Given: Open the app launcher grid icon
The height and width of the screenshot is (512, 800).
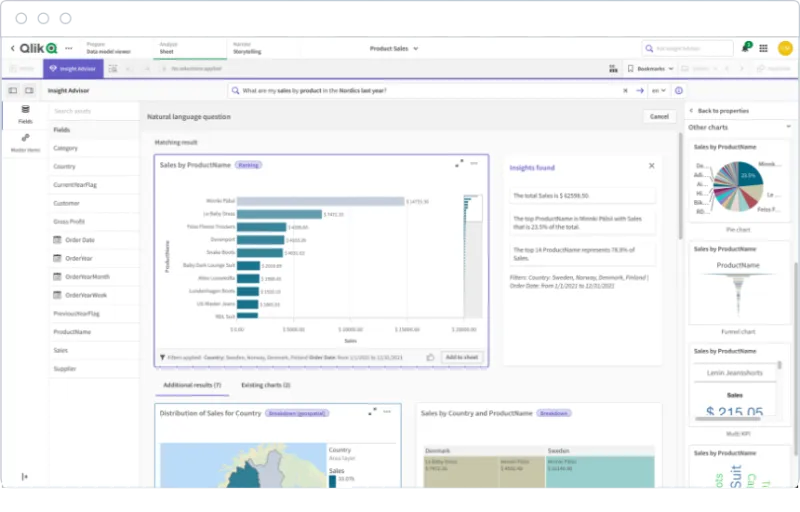Looking at the screenshot, I should (x=764, y=48).
